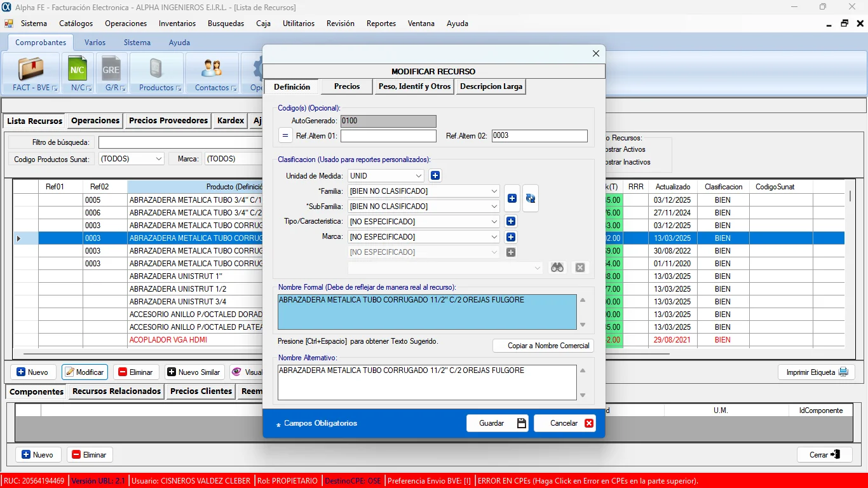This screenshot has width=868, height=488.
Task: Open the Contactos people icon
Action: (x=211, y=69)
